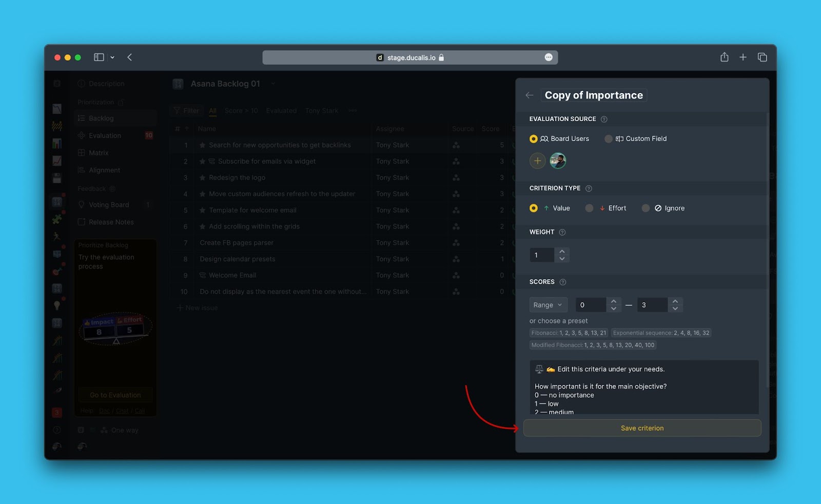Viewport: 821px width, 504px height.
Task: Decrease minimum score with down arrow
Action: 614,309
